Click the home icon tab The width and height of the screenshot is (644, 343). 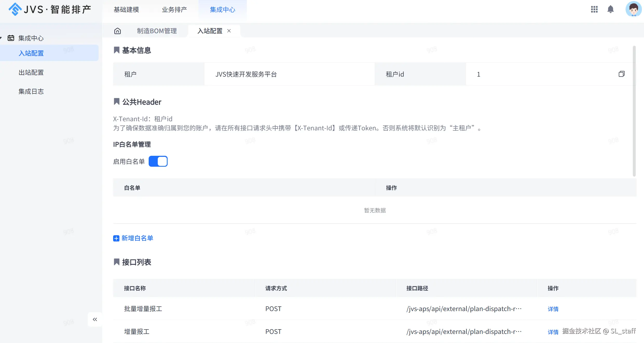[118, 31]
